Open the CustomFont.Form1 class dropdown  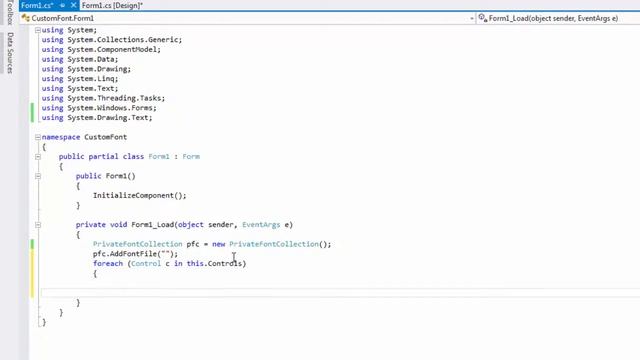pos(248,18)
